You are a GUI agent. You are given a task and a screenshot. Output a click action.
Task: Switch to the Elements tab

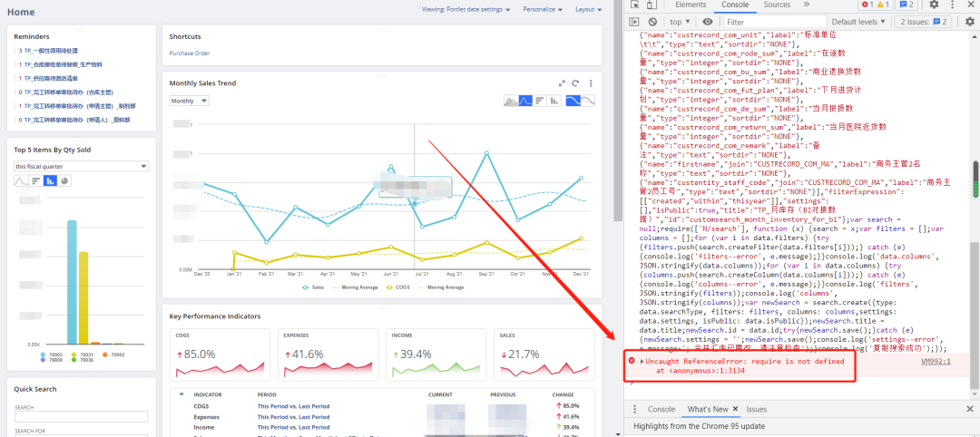(691, 5)
